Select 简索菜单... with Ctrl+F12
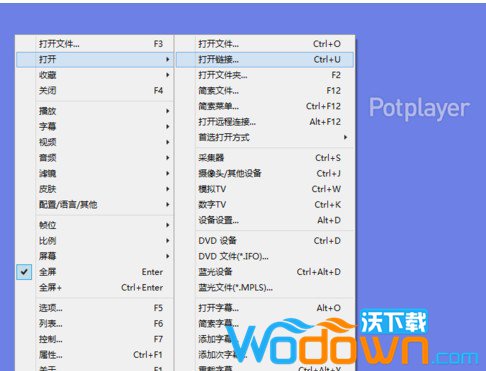The width and height of the screenshot is (486, 371). coord(265,106)
